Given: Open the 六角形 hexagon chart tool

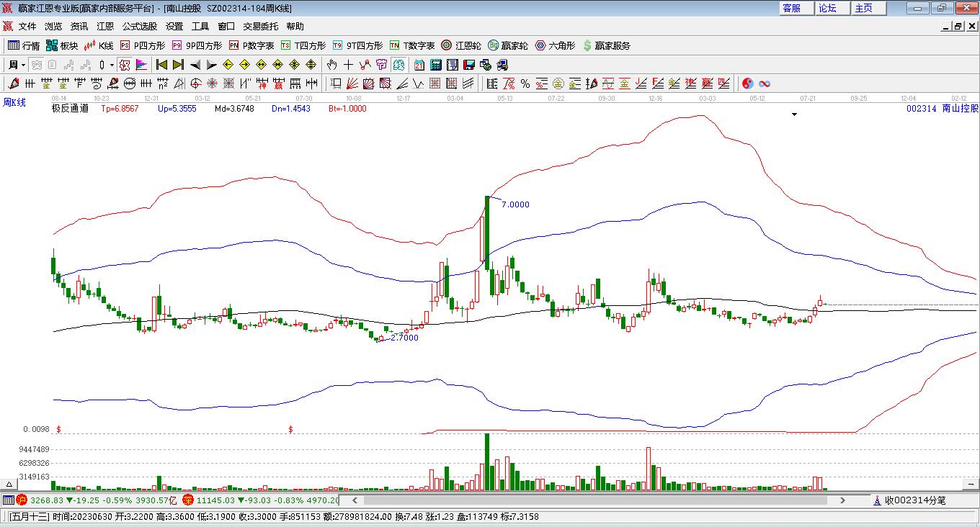Looking at the screenshot, I should (554, 45).
